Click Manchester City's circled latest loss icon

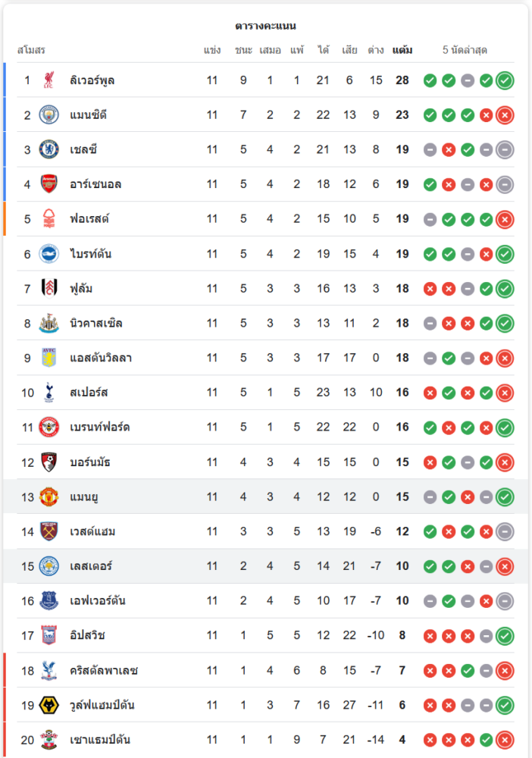coord(505,114)
